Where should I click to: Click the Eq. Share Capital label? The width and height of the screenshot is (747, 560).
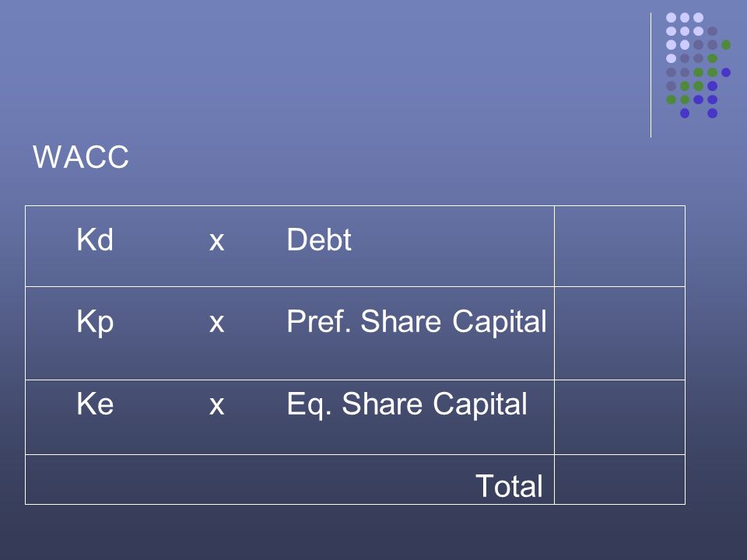click(x=407, y=405)
